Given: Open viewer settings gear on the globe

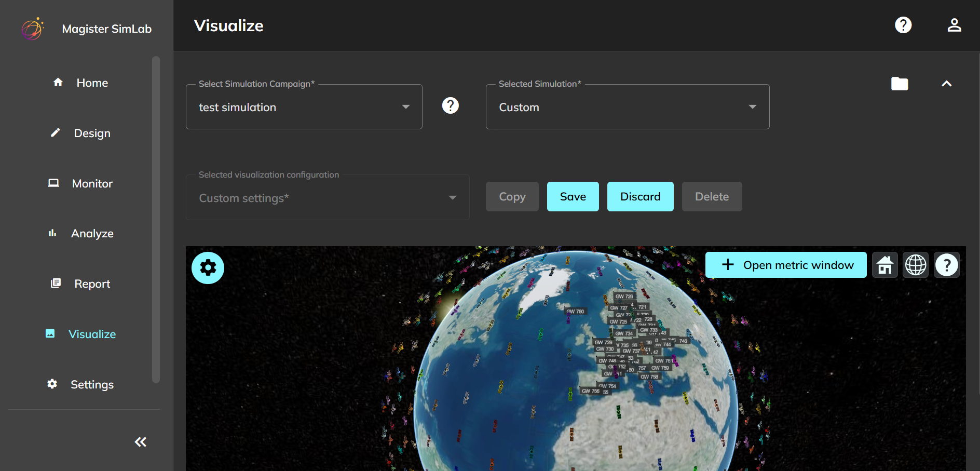Looking at the screenshot, I should (208, 268).
